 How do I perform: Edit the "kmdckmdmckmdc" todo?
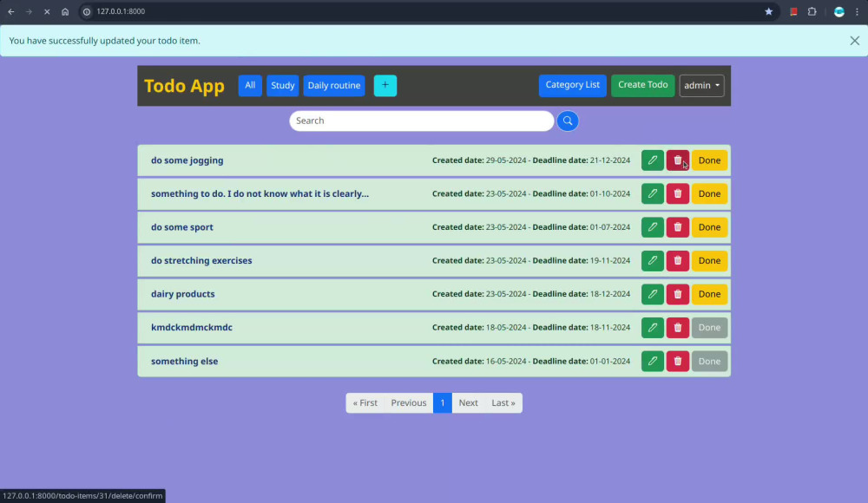pyautogui.click(x=652, y=328)
